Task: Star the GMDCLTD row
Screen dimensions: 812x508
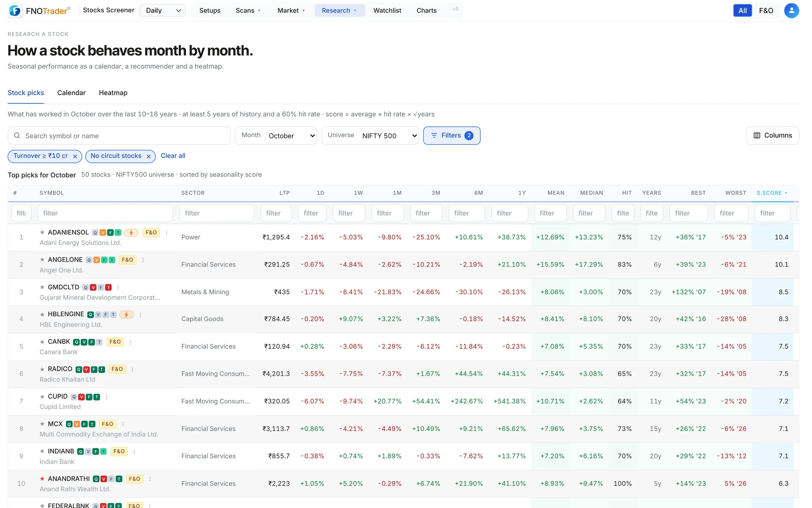Action: (x=42, y=287)
